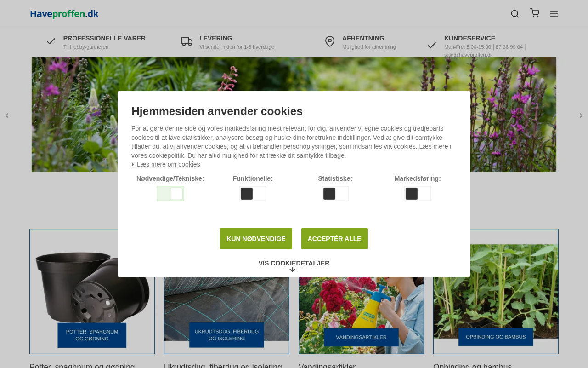Toggle the Statistiske cookies switch
588x368 pixels.
[x=335, y=194]
